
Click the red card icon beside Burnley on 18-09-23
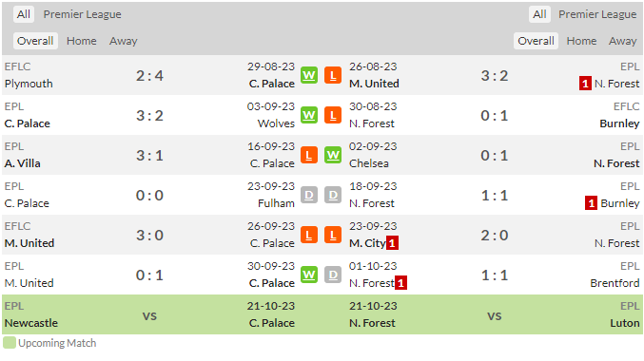(591, 203)
